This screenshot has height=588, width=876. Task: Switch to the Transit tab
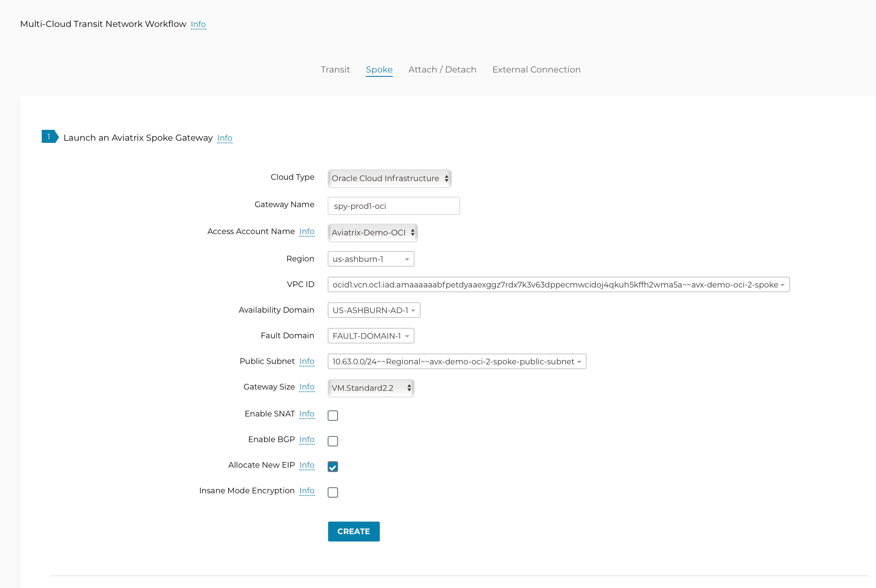tap(335, 69)
